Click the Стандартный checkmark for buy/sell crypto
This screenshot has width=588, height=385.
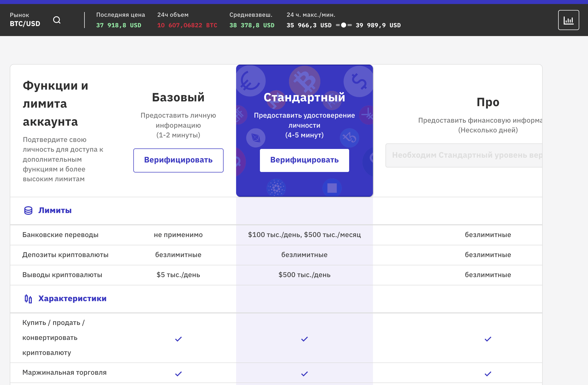(x=304, y=339)
